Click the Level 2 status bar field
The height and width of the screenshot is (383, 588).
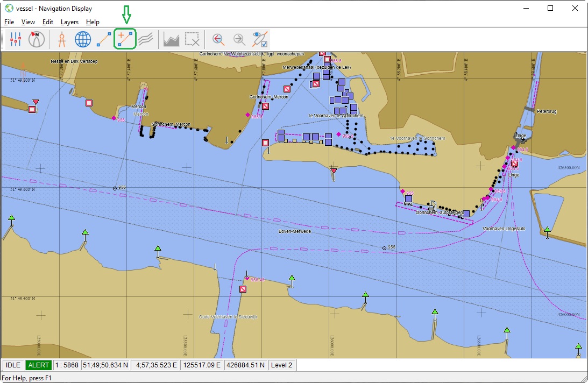point(282,365)
